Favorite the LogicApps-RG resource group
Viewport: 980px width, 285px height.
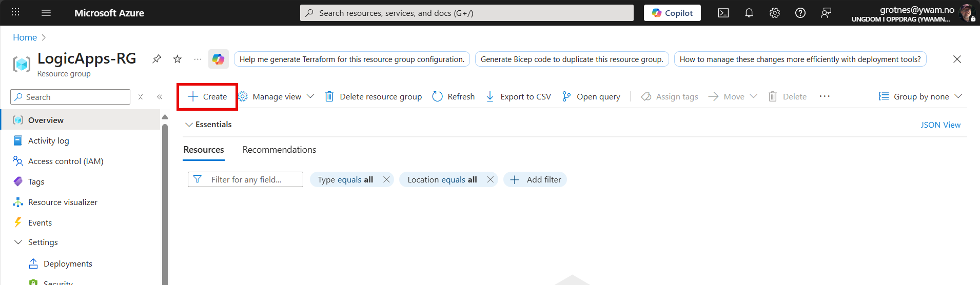pos(178,59)
